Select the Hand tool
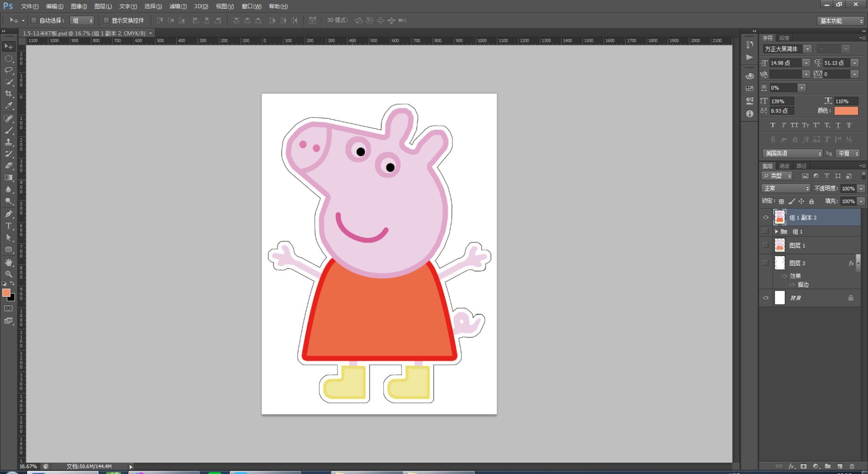The width and height of the screenshot is (868, 474). pyautogui.click(x=9, y=262)
